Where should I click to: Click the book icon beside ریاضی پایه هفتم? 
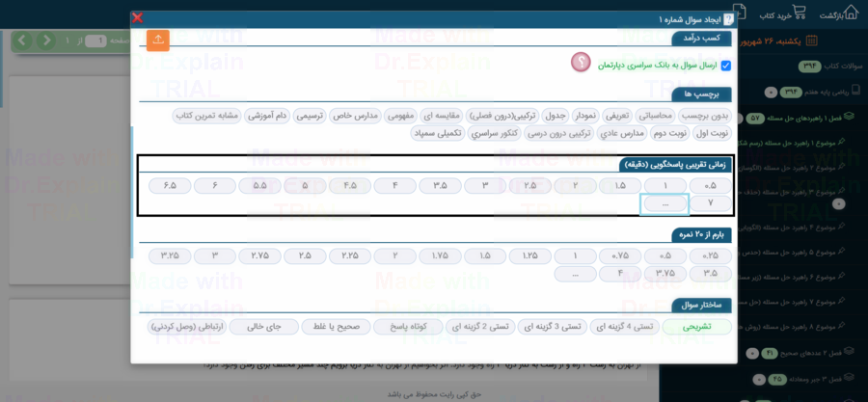(x=855, y=90)
